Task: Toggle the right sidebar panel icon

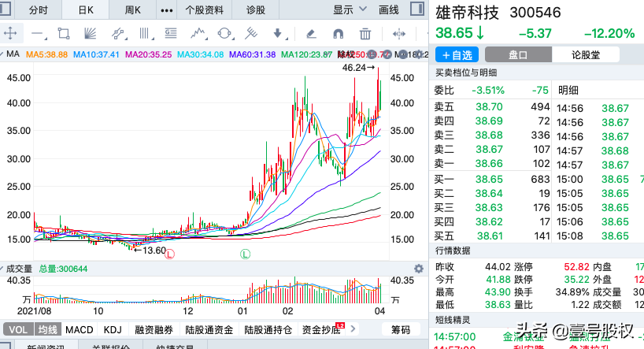Action: click(x=417, y=9)
